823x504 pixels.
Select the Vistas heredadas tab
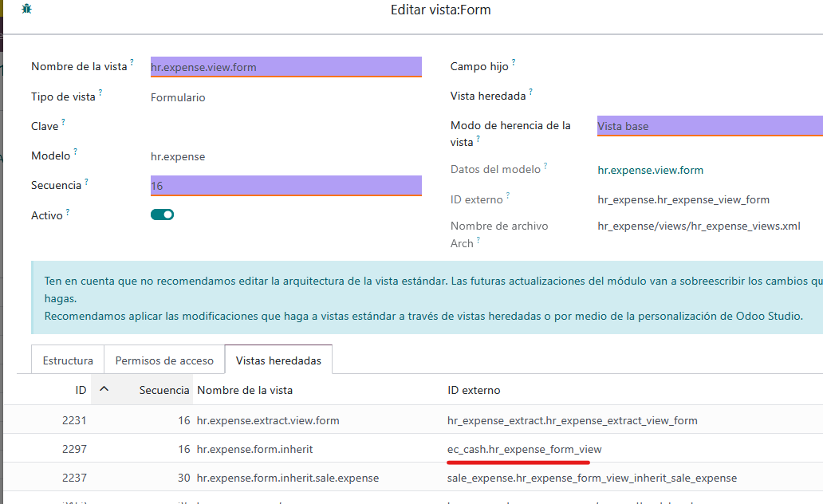point(278,360)
